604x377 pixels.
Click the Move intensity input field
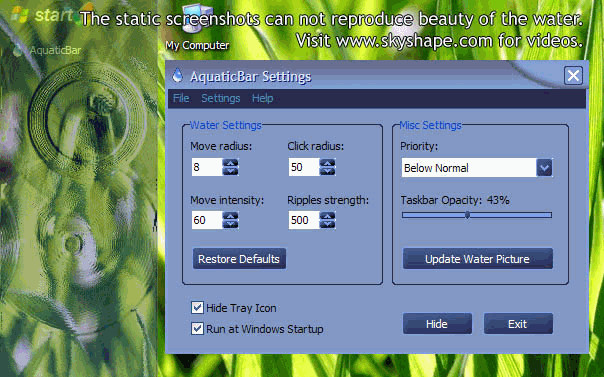(x=207, y=220)
